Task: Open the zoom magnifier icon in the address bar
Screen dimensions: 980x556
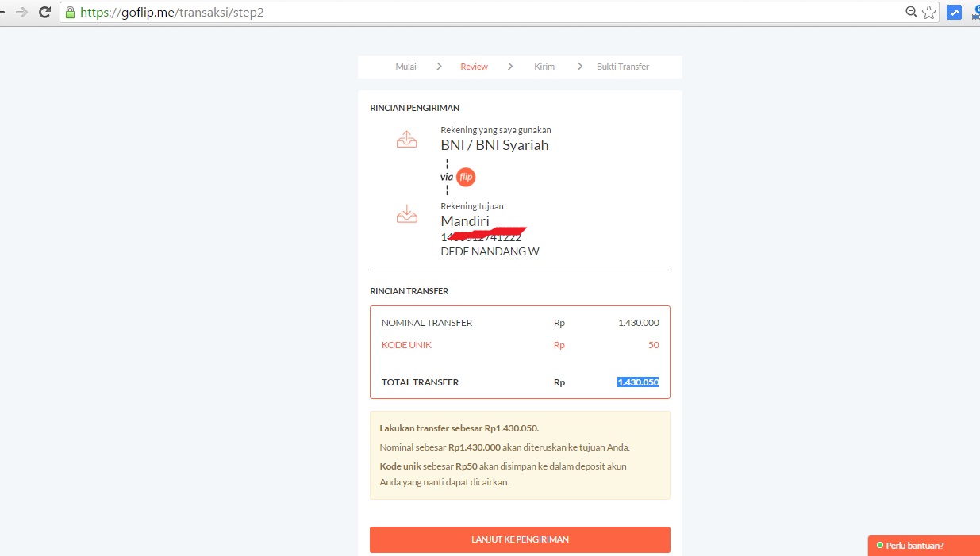Action: [x=912, y=12]
